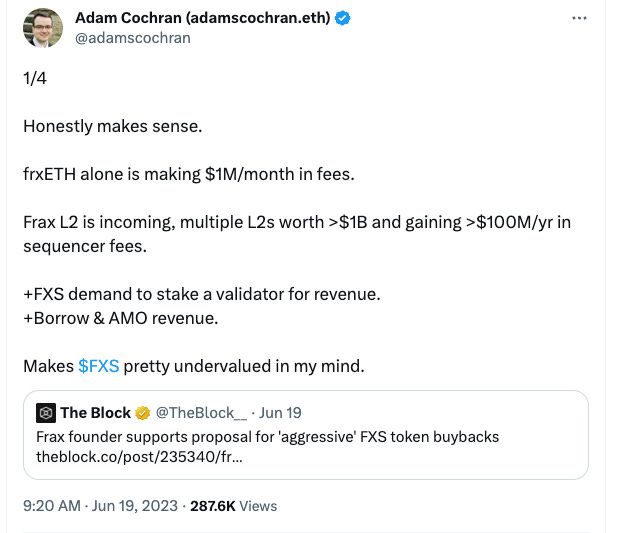Open the three-dot more options menu
The height and width of the screenshot is (533, 617).
point(579,19)
